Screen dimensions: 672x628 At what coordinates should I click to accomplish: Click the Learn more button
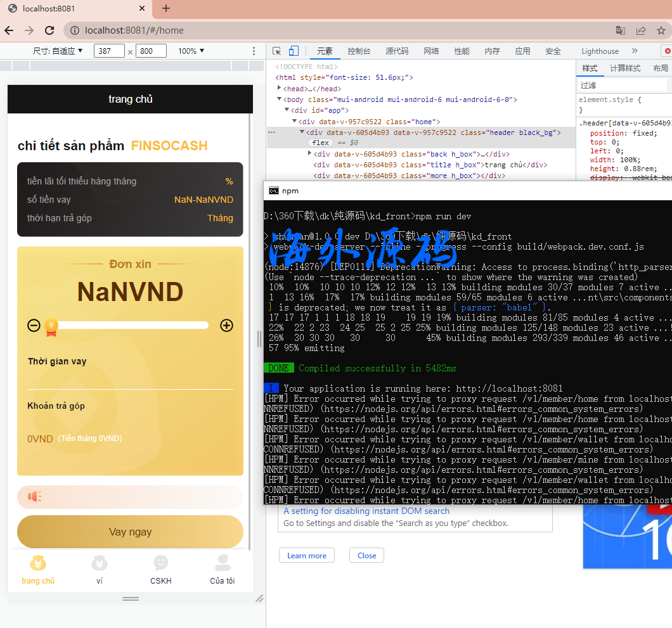pos(307,556)
